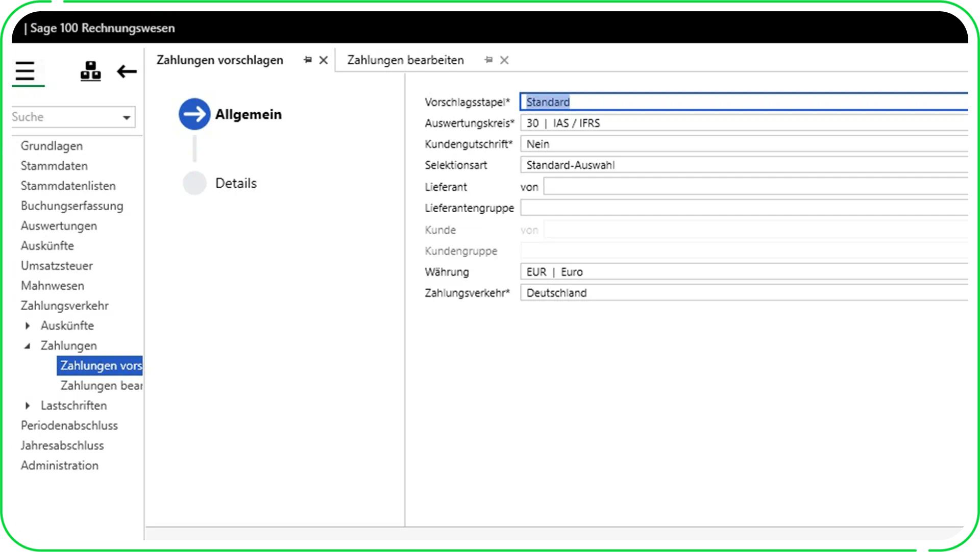Open the Mahnwesen menu section
This screenshot has width=980, height=552.
coord(52,286)
